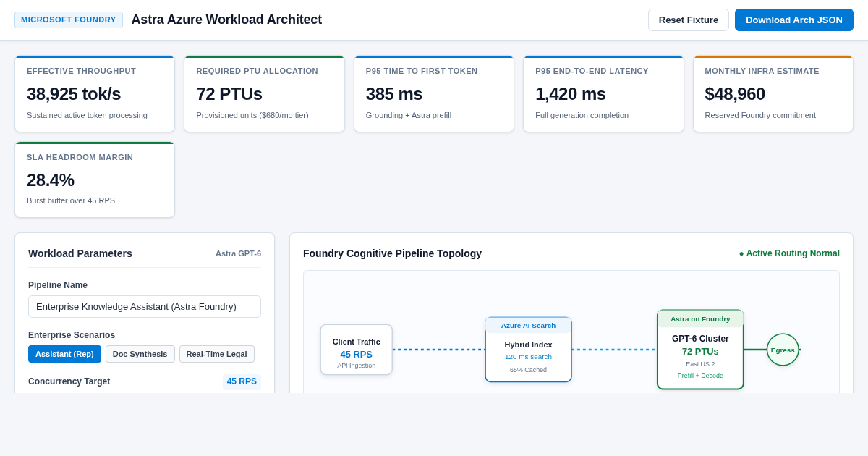
Task: Click the Sustained active token processing note
Action: (87, 115)
